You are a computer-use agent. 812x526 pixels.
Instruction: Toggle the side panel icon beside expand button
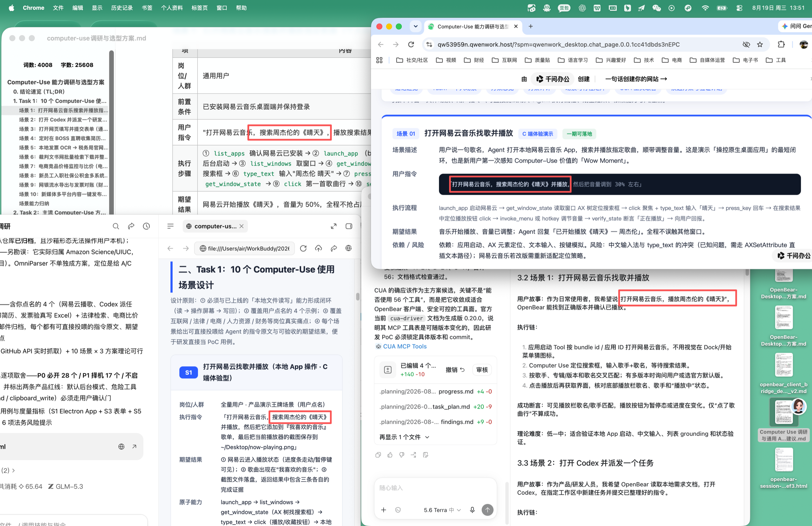(x=349, y=226)
